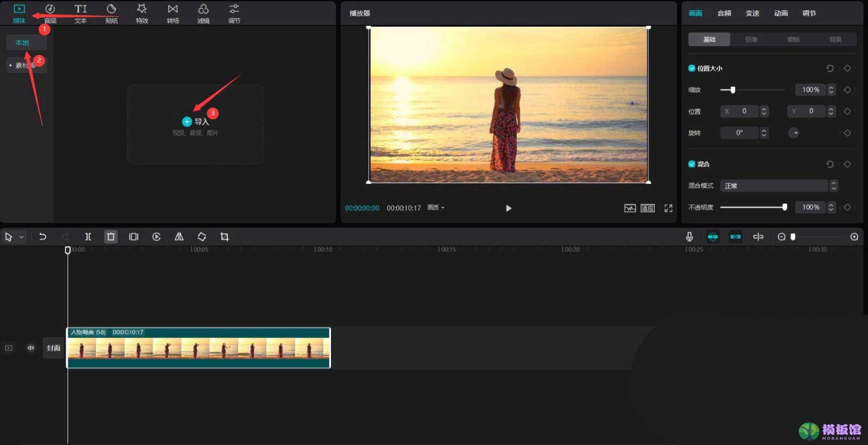Click the 导入 import button

(x=195, y=121)
